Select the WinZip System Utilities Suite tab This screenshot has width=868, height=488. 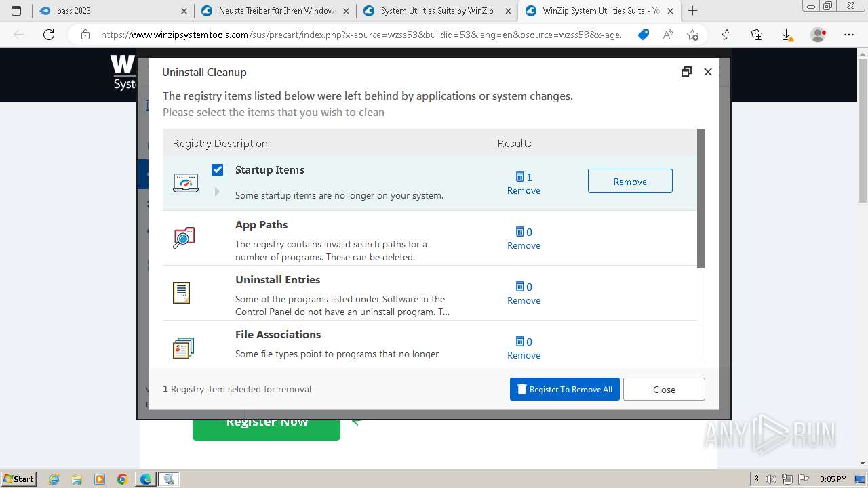point(599,11)
